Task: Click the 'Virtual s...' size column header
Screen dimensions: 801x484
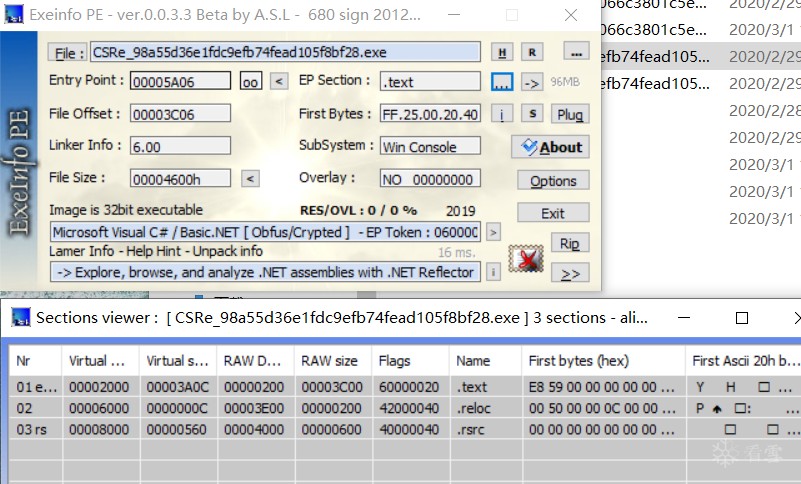Action: coord(178,360)
